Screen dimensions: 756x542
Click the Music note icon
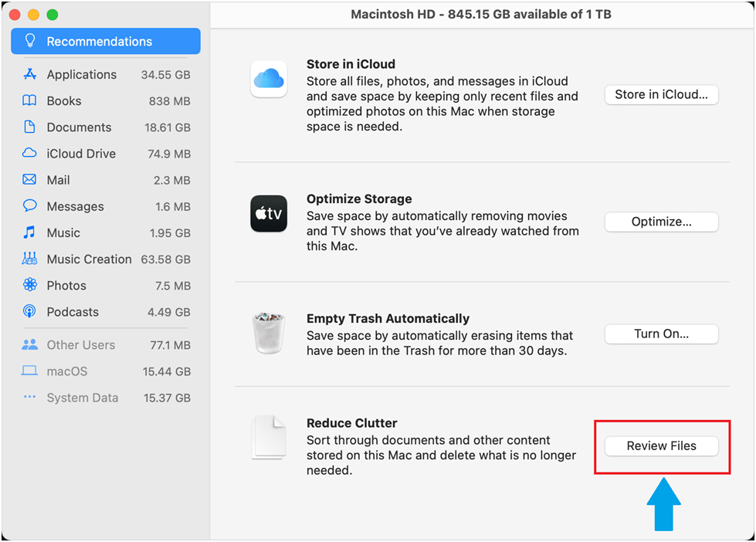[x=29, y=232]
